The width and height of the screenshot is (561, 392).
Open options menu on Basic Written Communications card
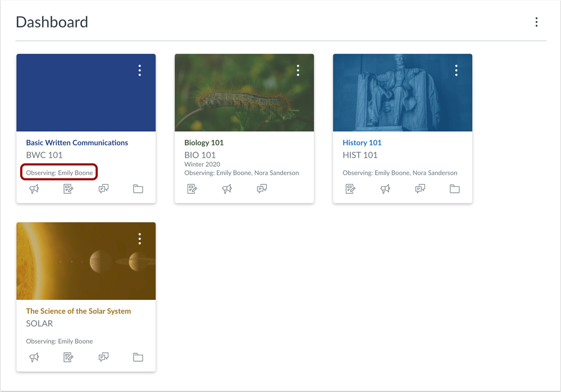(x=140, y=70)
